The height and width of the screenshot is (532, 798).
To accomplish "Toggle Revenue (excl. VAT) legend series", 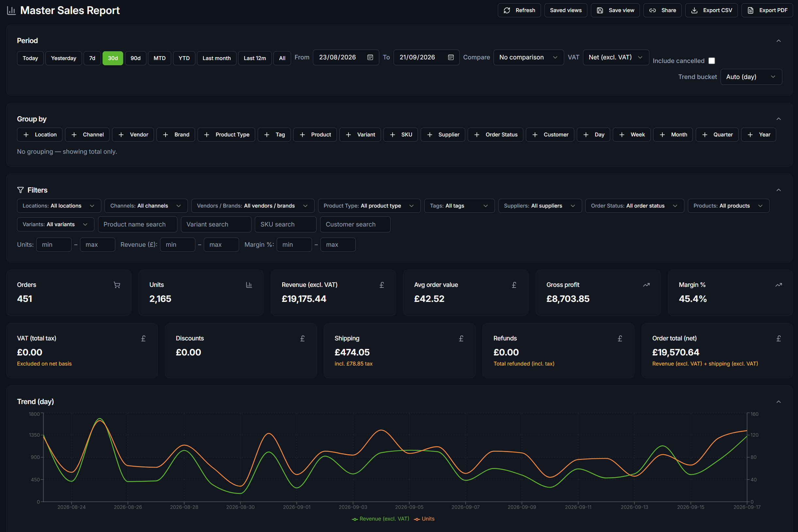I will [381, 519].
